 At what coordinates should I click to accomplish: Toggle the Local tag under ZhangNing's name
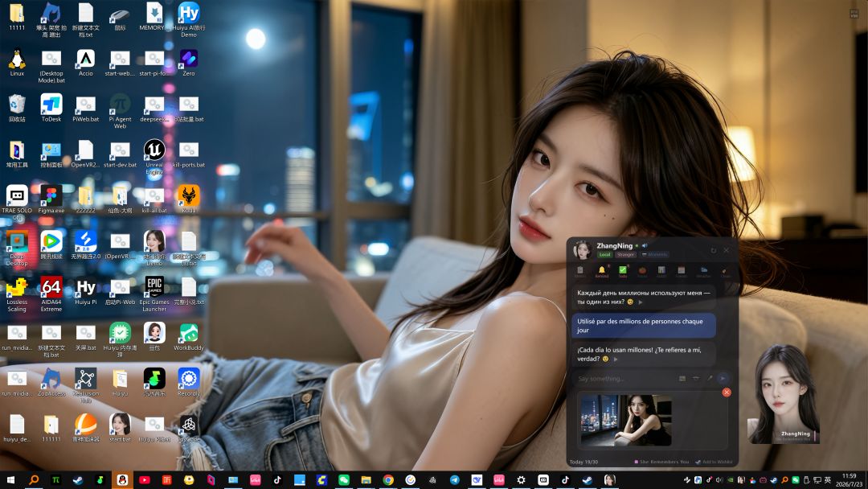(604, 255)
